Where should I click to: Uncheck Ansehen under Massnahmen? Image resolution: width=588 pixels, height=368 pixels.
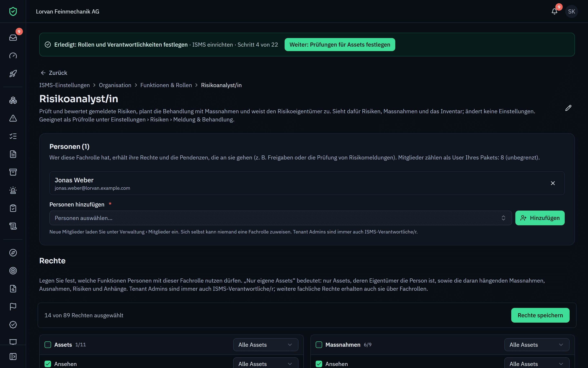[319, 364]
